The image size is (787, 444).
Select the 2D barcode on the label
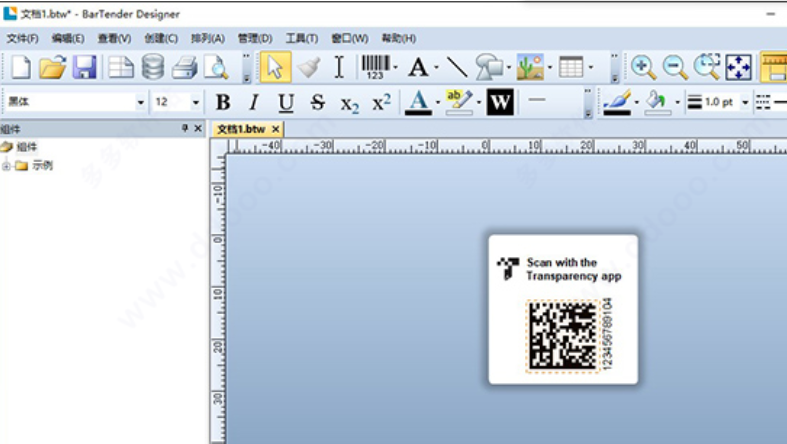click(x=562, y=335)
